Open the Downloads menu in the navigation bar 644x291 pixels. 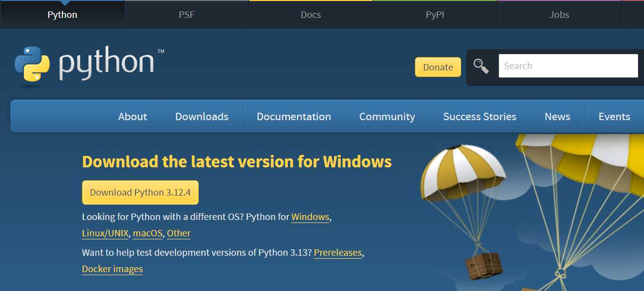pos(202,117)
